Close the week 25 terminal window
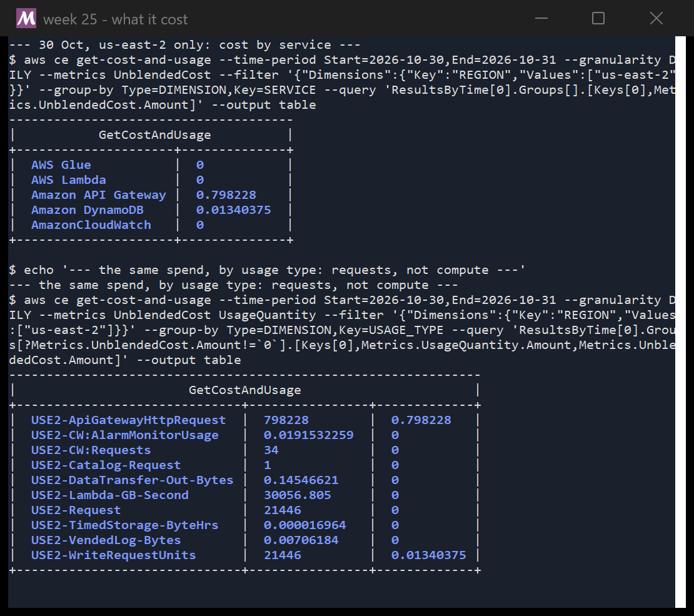This screenshot has height=616, width=694. click(656, 19)
